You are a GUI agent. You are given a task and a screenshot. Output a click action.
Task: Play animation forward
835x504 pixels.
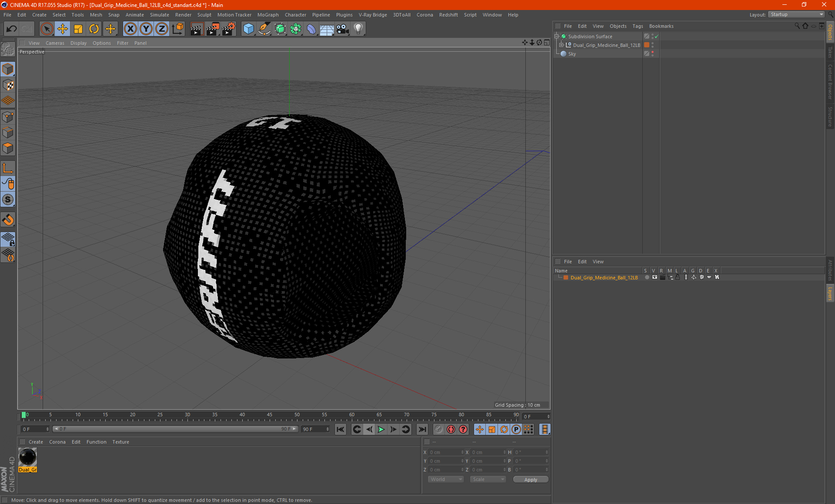click(381, 429)
